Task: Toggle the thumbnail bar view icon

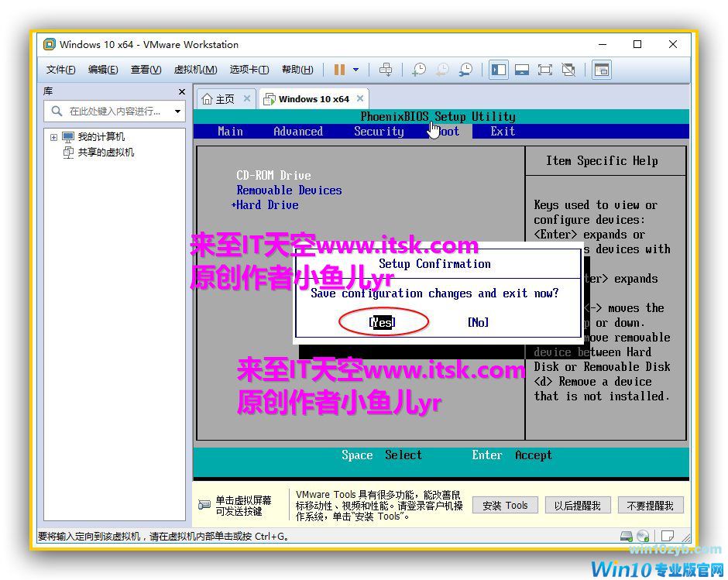Action: click(x=522, y=70)
